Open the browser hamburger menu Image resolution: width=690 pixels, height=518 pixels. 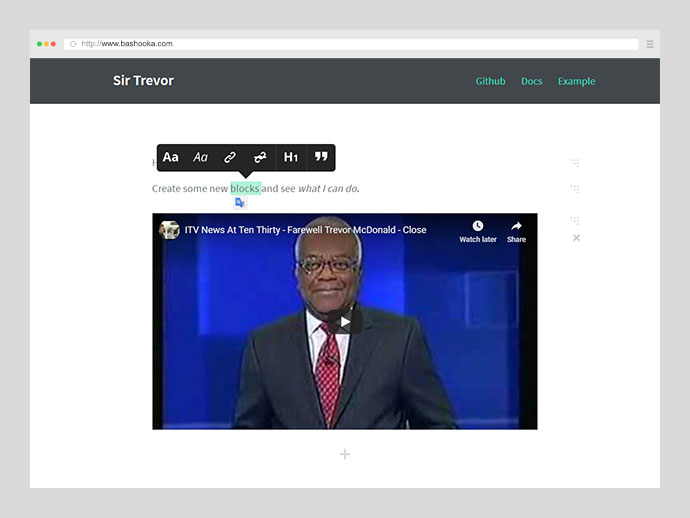(650, 44)
